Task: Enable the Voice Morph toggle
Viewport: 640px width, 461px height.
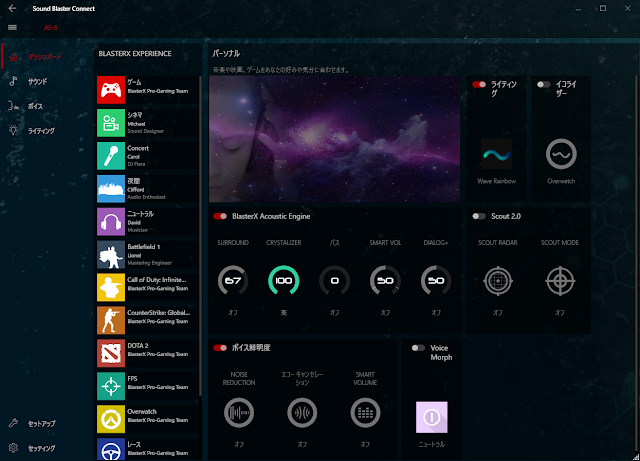Action: tap(418, 348)
